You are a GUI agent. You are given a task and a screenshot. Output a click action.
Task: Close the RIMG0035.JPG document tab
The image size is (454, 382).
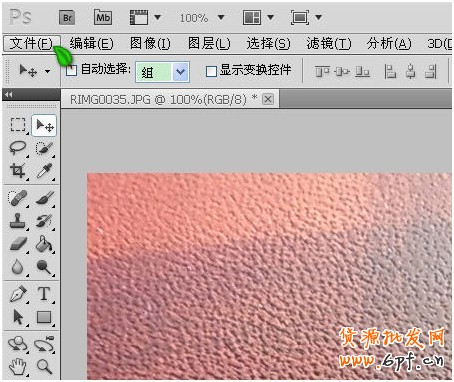point(268,99)
